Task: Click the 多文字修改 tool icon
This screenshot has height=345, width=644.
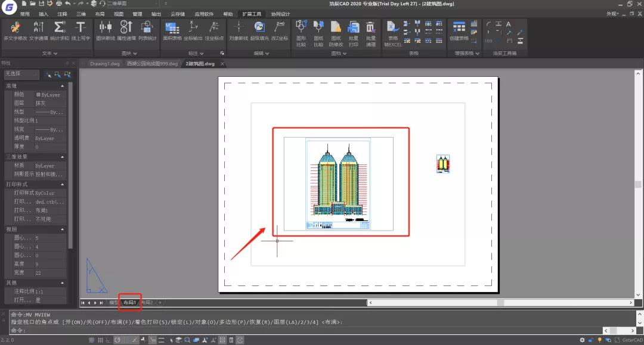Action: [x=15, y=27]
